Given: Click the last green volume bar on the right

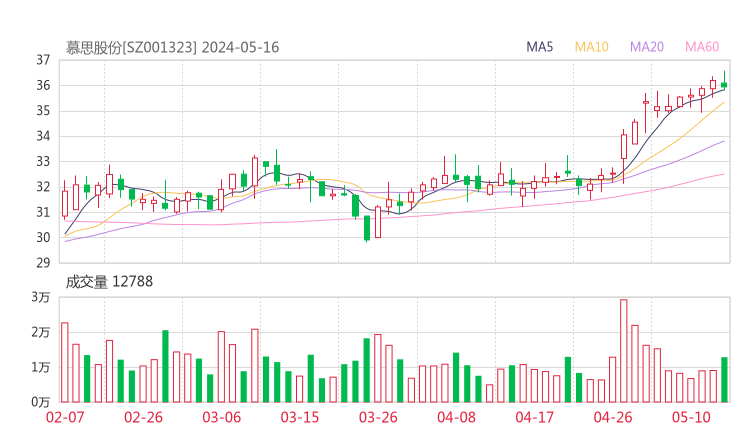Looking at the screenshot, I should click(724, 380).
